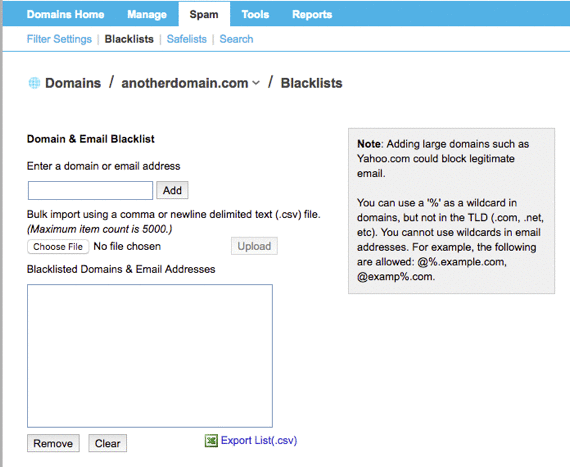Viewport: 570px width, 467px height.
Task: Click the Choose File button
Action: pos(58,246)
